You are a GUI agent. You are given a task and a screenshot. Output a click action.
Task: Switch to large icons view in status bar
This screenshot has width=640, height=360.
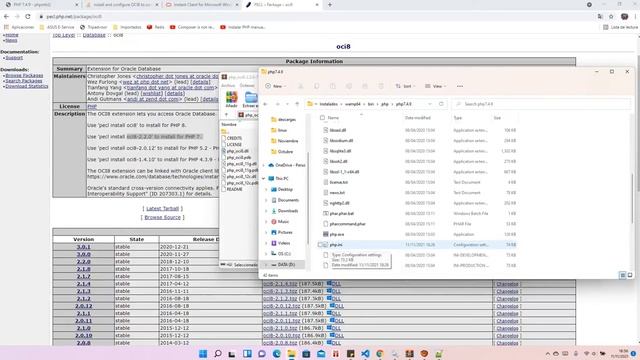pyautogui.click(x=630, y=275)
